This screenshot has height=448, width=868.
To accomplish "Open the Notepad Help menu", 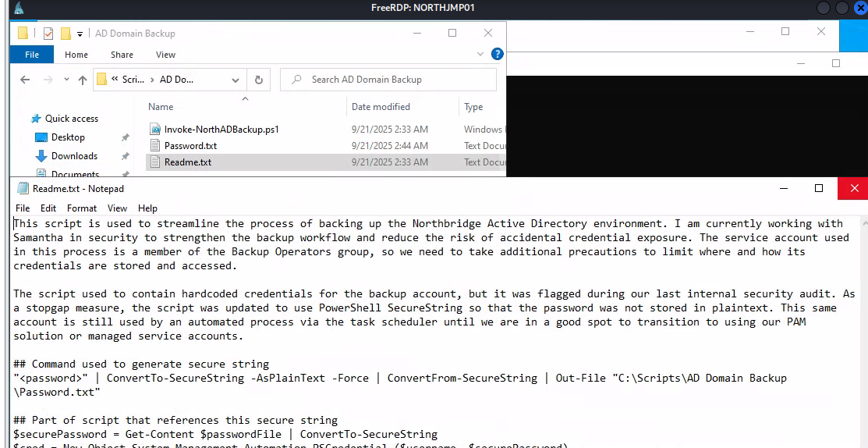I will (x=148, y=208).
